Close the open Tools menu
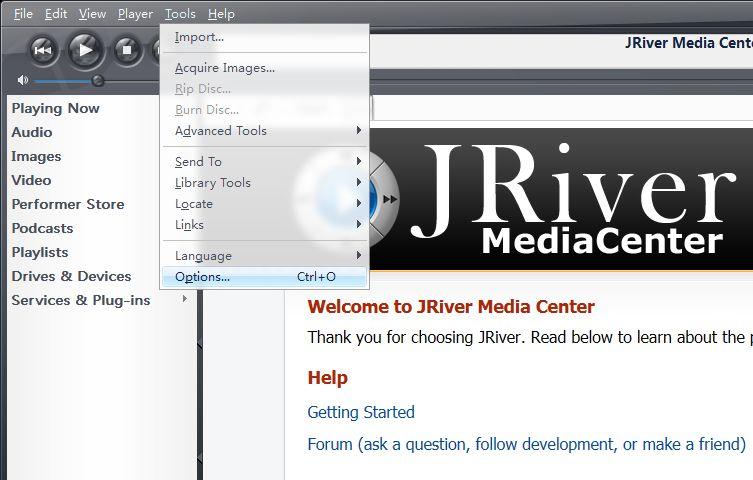The image size is (753, 480). (180, 14)
